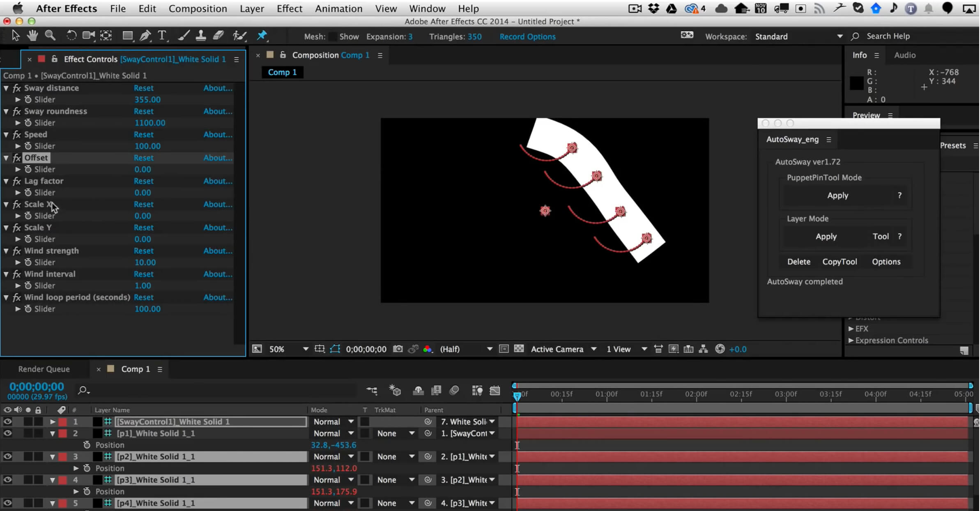Select the Brush tool

[x=183, y=36]
